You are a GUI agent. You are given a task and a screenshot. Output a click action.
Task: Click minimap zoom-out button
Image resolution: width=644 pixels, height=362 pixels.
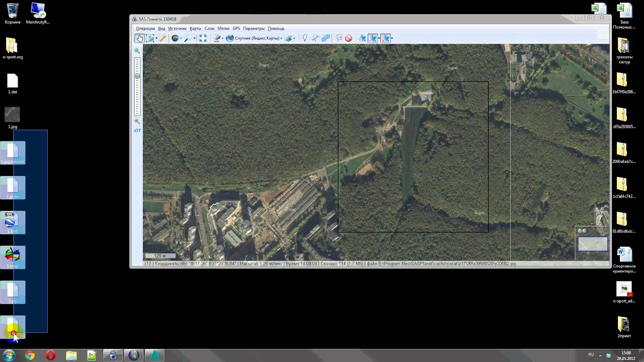(x=584, y=231)
